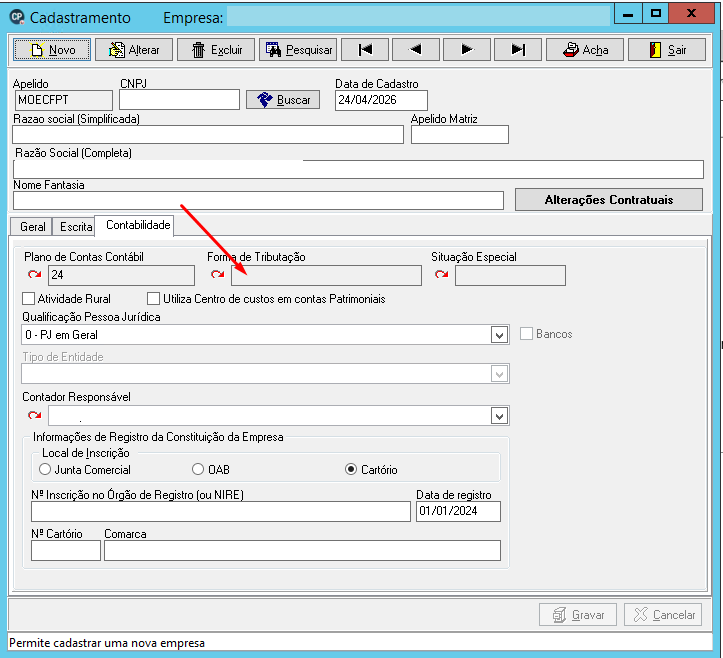Click Plano de Contas Contábil field
The image size is (723, 658).
click(121, 275)
